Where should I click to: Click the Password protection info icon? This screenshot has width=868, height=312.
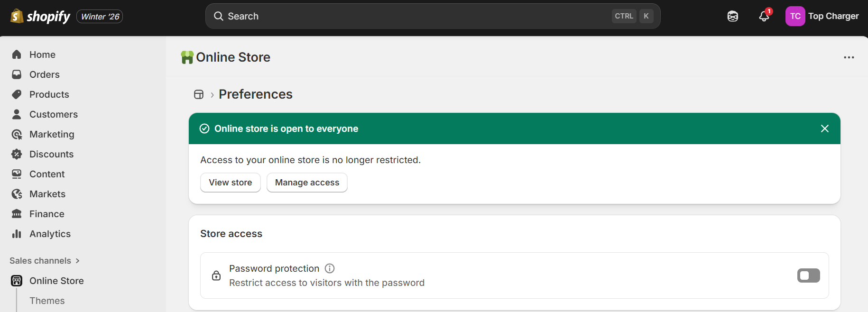[x=330, y=268]
